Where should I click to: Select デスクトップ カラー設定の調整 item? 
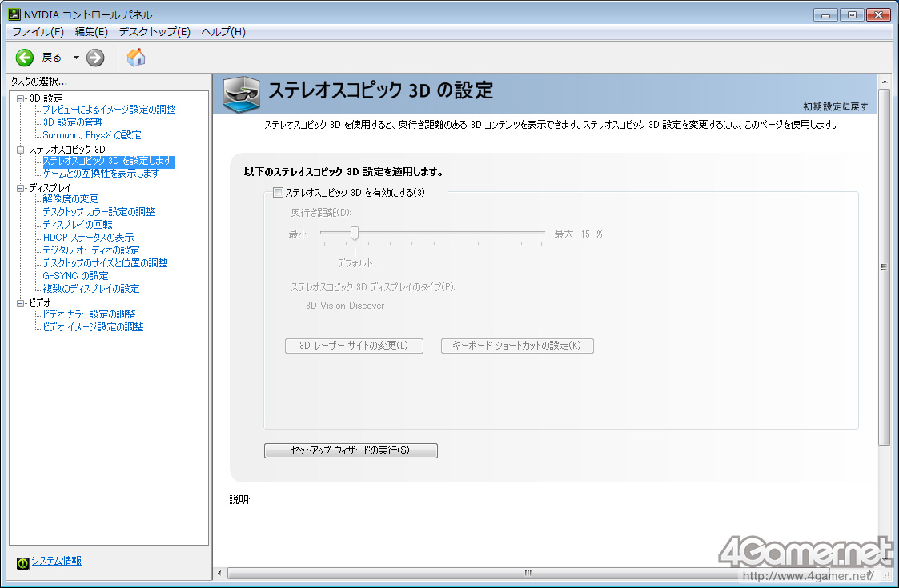(x=98, y=211)
